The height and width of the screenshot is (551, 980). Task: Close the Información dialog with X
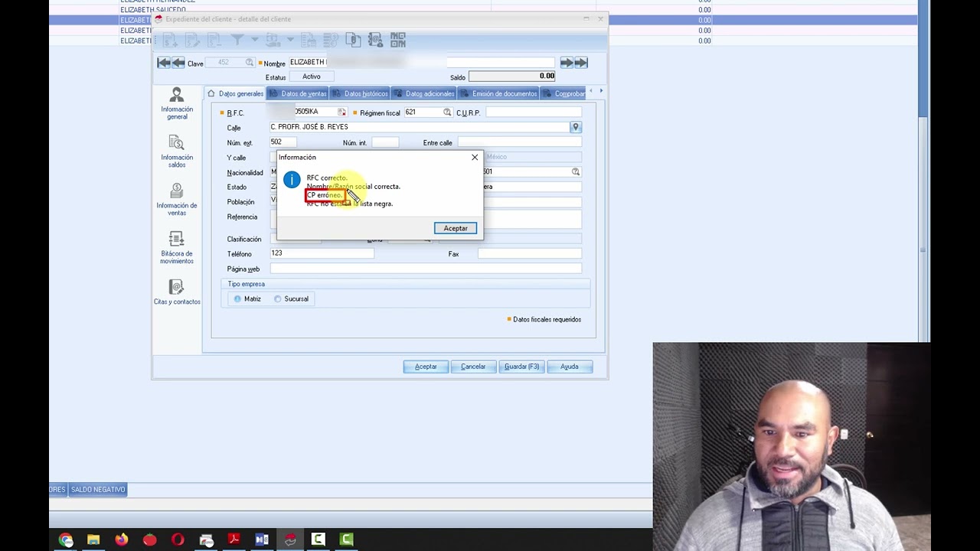pyautogui.click(x=475, y=158)
